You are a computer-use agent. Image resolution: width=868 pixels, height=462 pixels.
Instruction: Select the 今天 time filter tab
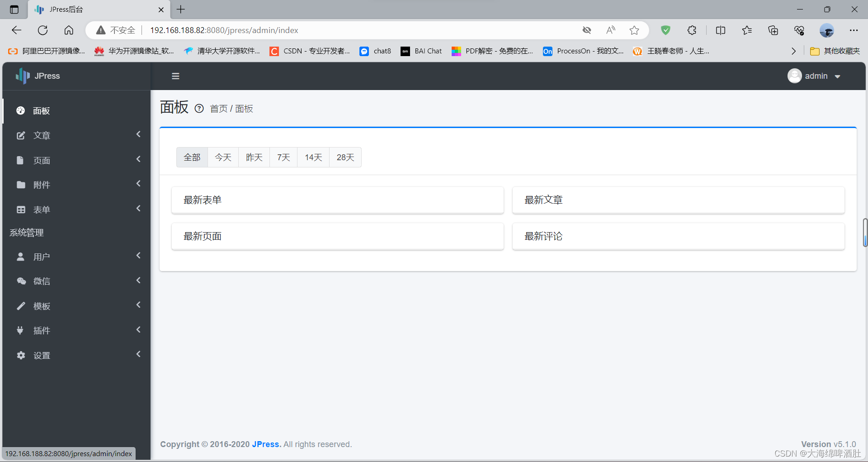point(223,157)
